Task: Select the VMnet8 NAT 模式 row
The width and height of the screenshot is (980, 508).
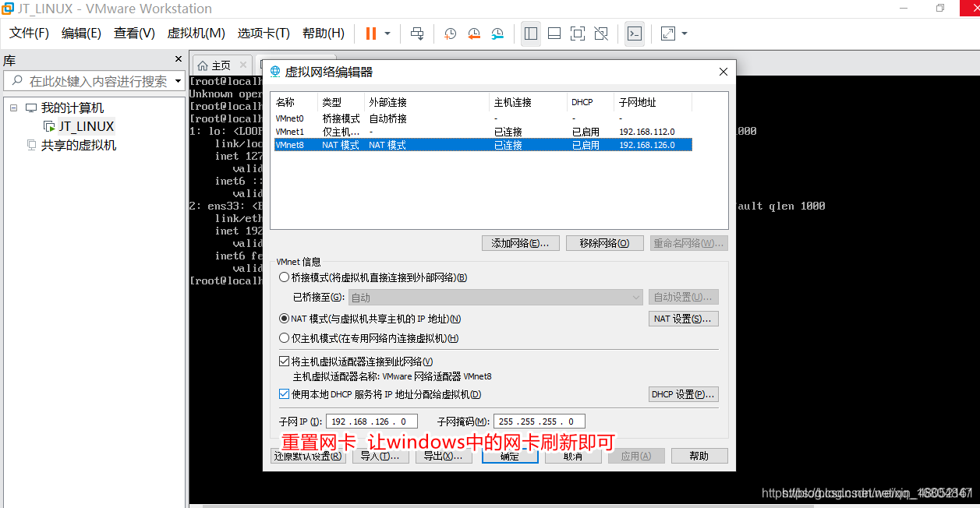Action: click(483, 145)
